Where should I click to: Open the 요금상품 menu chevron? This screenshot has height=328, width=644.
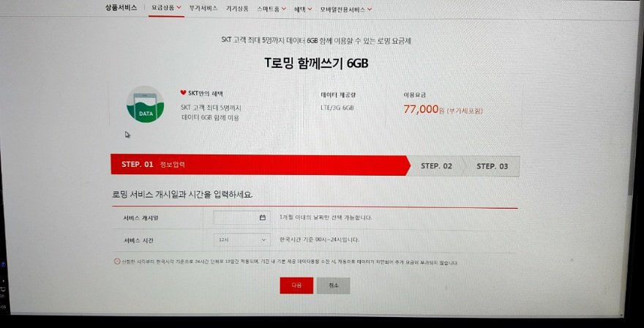pos(179,7)
